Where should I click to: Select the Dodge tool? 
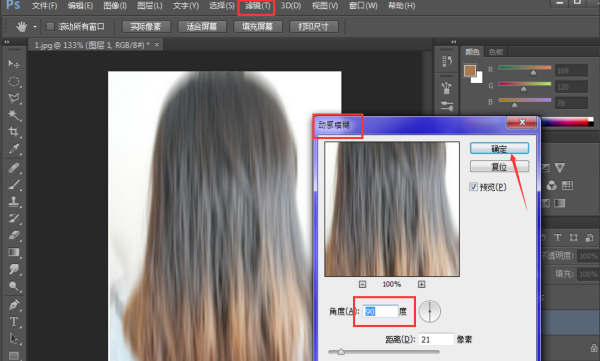[x=14, y=286]
